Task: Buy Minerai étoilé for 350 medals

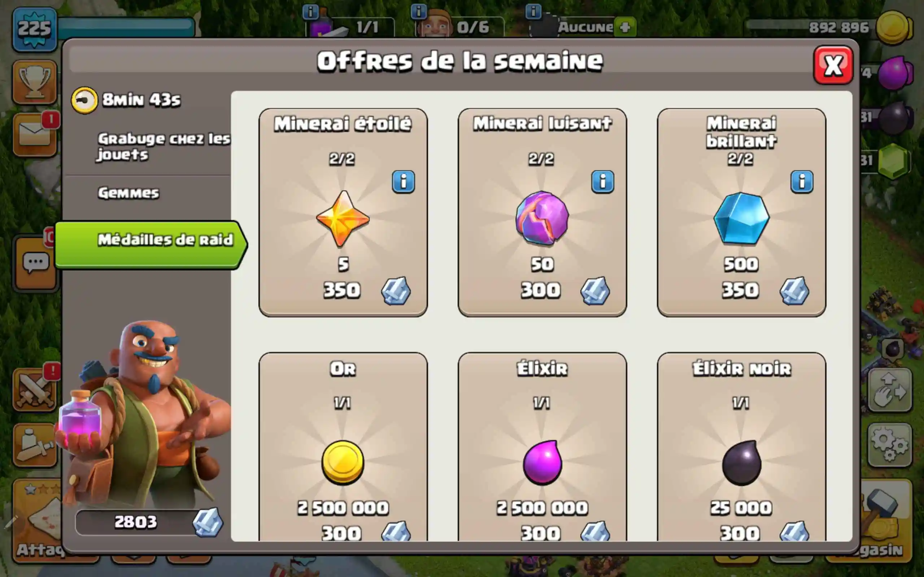Action: (343, 212)
